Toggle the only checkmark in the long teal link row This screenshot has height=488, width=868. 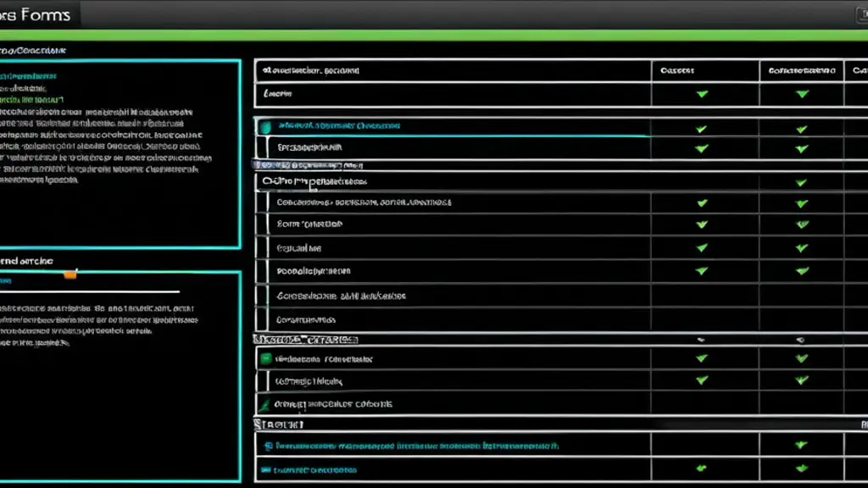click(x=801, y=445)
